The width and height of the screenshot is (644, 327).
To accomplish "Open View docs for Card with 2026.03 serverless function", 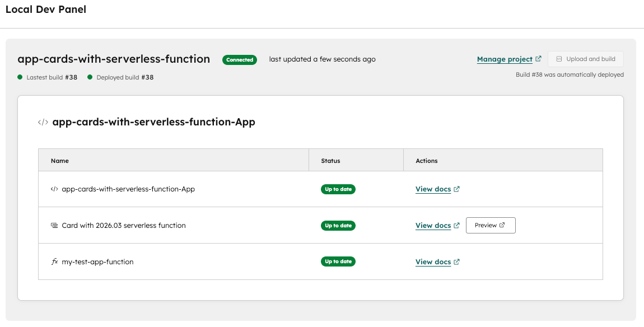I will point(433,226).
